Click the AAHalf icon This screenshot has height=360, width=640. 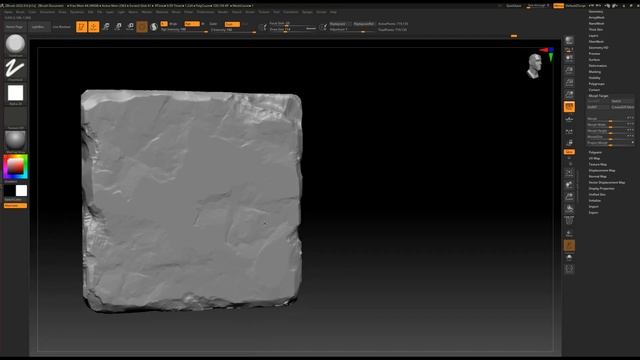(569, 95)
